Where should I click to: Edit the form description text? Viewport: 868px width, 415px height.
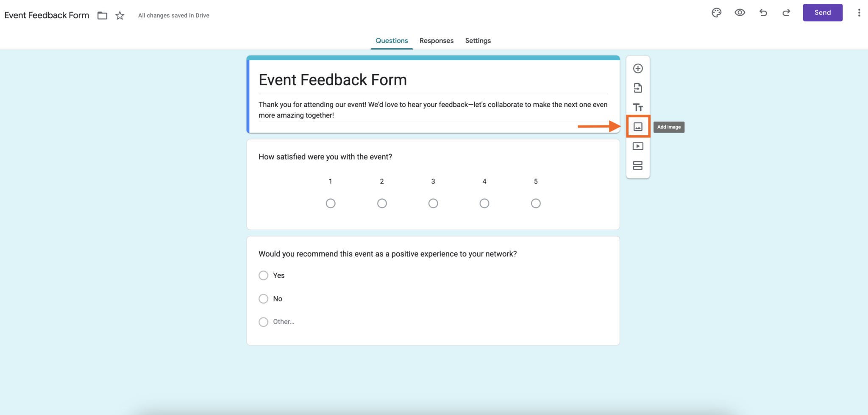click(x=432, y=109)
